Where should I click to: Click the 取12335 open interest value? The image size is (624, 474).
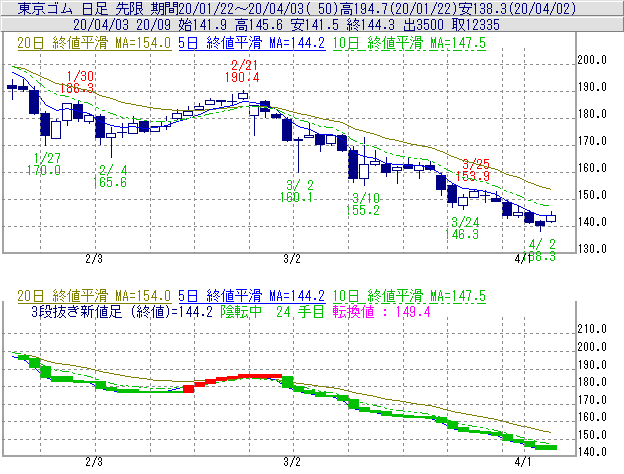click(476, 25)
